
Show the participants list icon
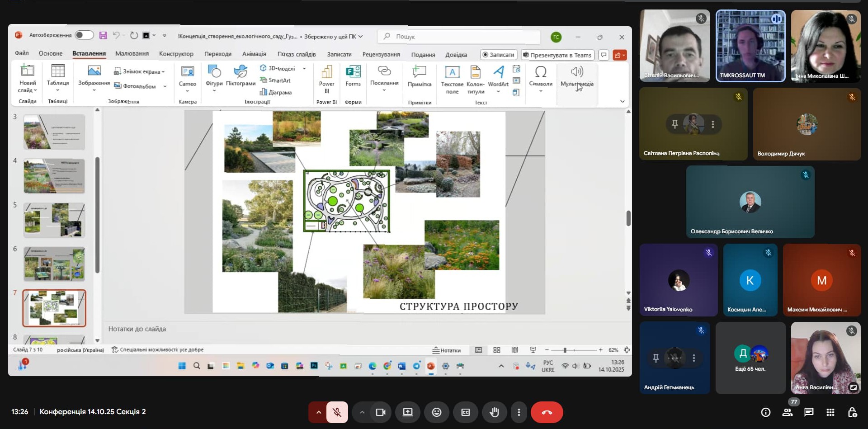coord(788,412)
